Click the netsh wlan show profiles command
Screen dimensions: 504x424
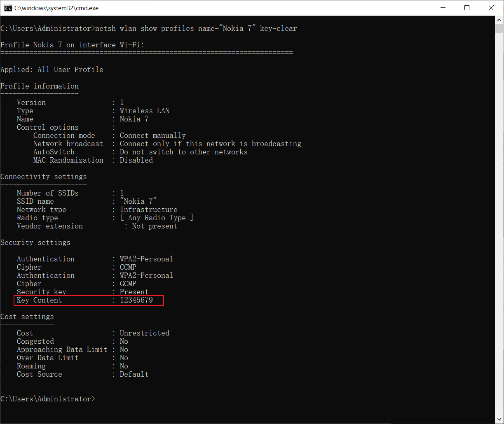coord(196,28)
